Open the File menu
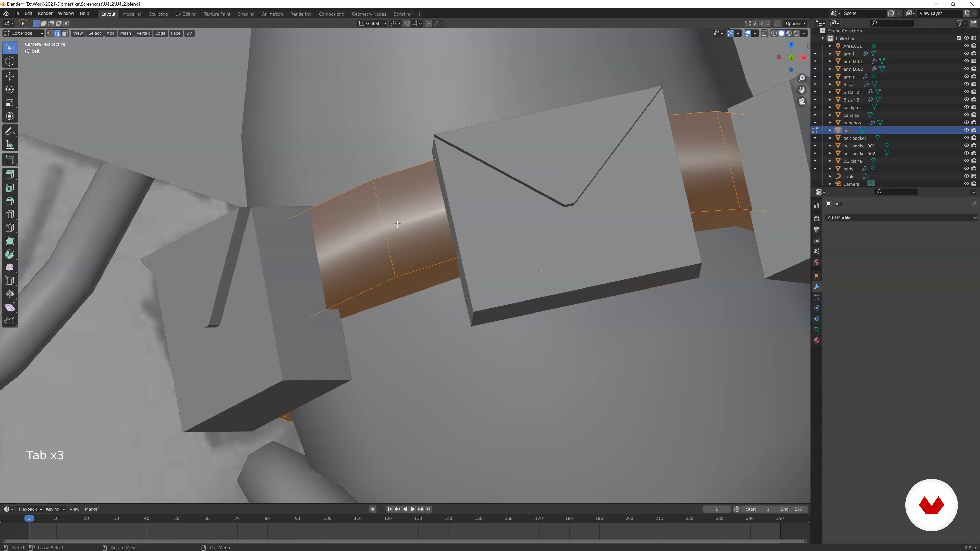 coord(16,13)
